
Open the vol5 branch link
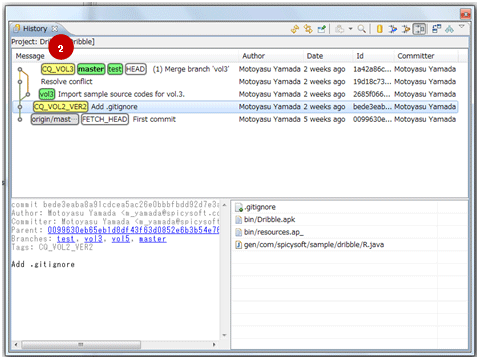tap(120, 239)
